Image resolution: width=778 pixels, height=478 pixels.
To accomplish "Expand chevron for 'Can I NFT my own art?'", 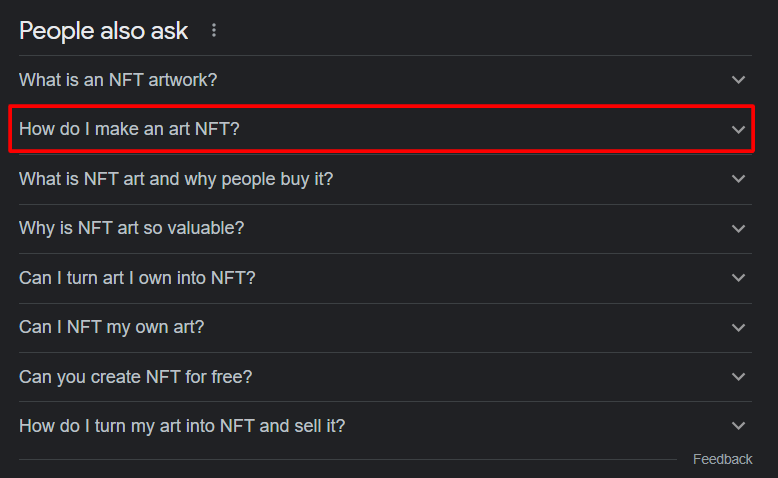I will 738,327.
